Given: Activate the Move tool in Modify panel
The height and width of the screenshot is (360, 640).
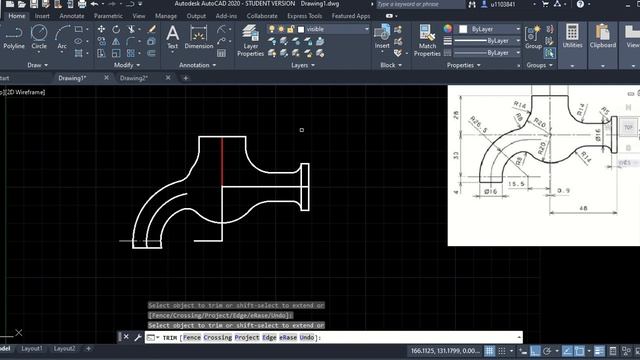Looking at the screenshot, I should click(x=101, y=29).
